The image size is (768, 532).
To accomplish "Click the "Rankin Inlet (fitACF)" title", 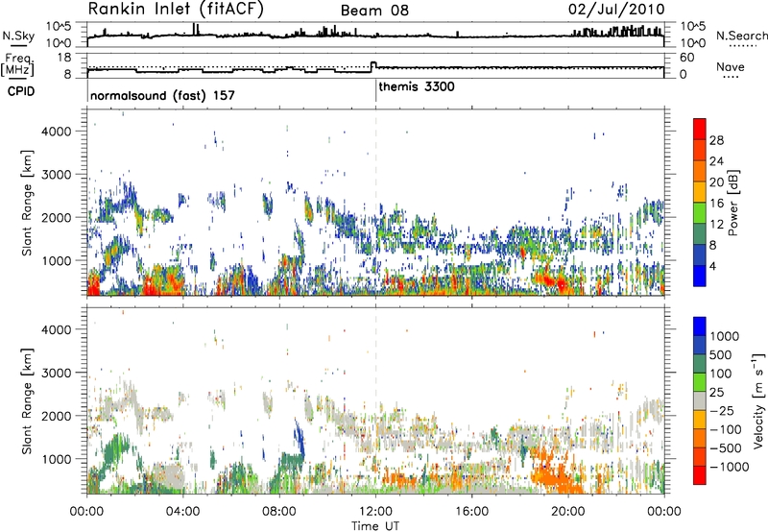I will 176,9.
